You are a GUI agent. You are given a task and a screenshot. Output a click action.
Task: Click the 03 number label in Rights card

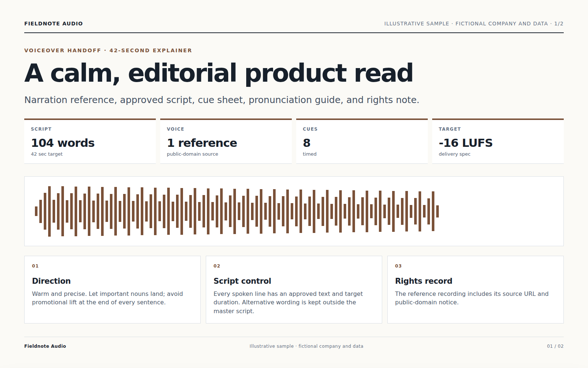pyautogui.click(x=398, y=266)
